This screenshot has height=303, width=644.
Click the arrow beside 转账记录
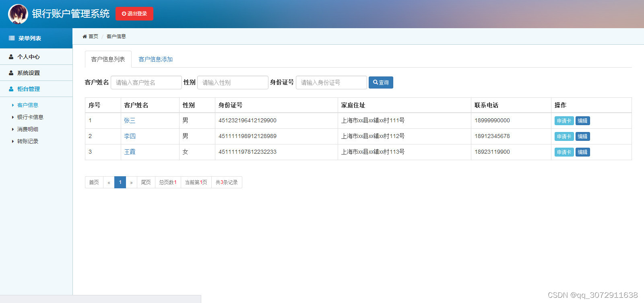pos(13,141)
